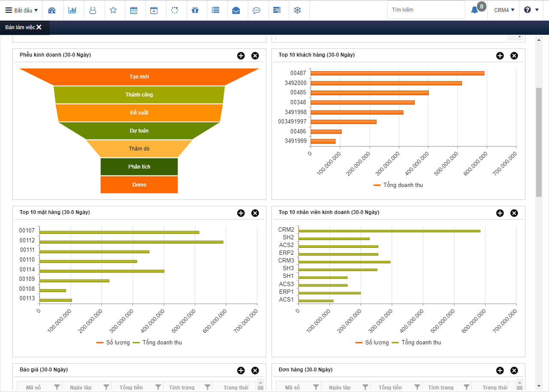Remove the Top 10 mặt hàng panel

pyautogui.click(x=255, y=213)
